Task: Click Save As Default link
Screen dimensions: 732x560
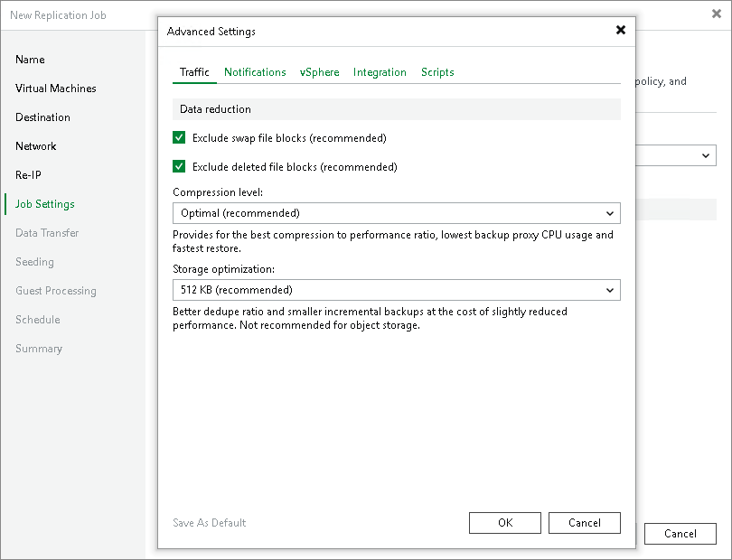Action: point(209,523)
